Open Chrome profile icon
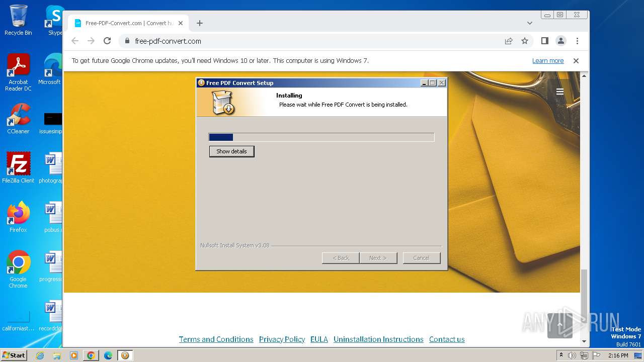The image size is (644, 362). coord(560,41)
